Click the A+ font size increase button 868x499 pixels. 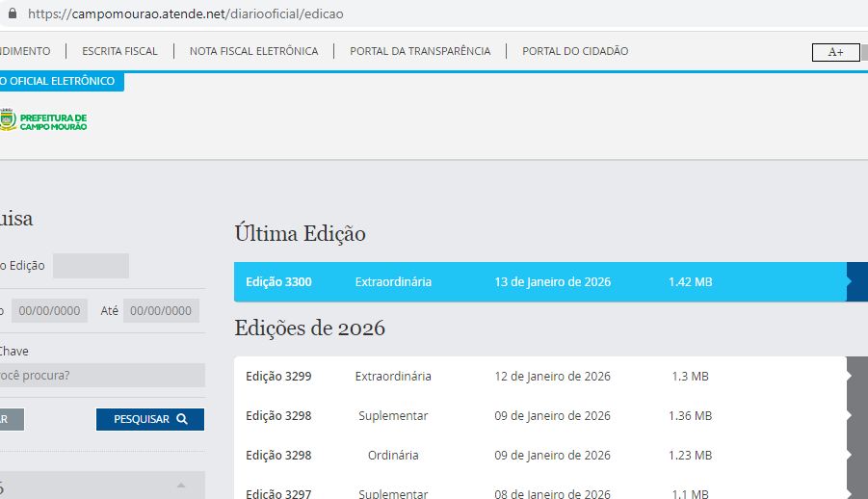tap(834, 52)
